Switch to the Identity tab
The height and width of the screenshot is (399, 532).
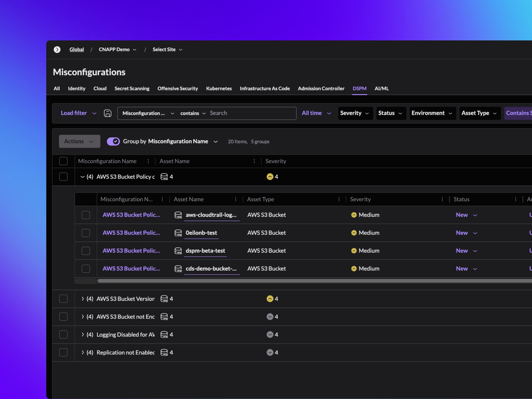point(77,89)
